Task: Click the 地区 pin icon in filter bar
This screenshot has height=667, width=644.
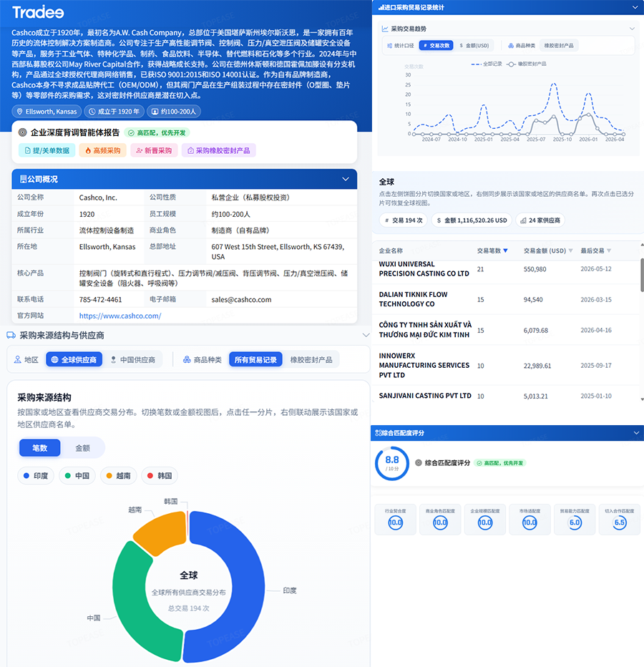Action: click(x=17, y=359)
